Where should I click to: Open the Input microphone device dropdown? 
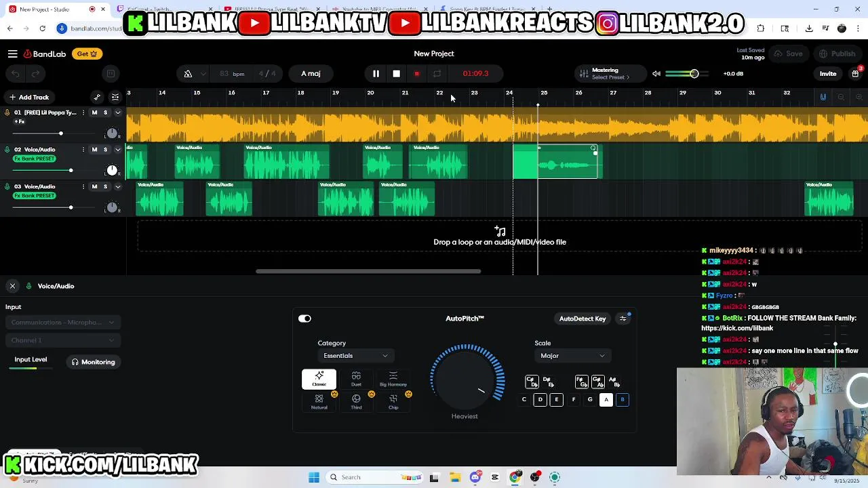pyautogui.click(x=62, y=323)
